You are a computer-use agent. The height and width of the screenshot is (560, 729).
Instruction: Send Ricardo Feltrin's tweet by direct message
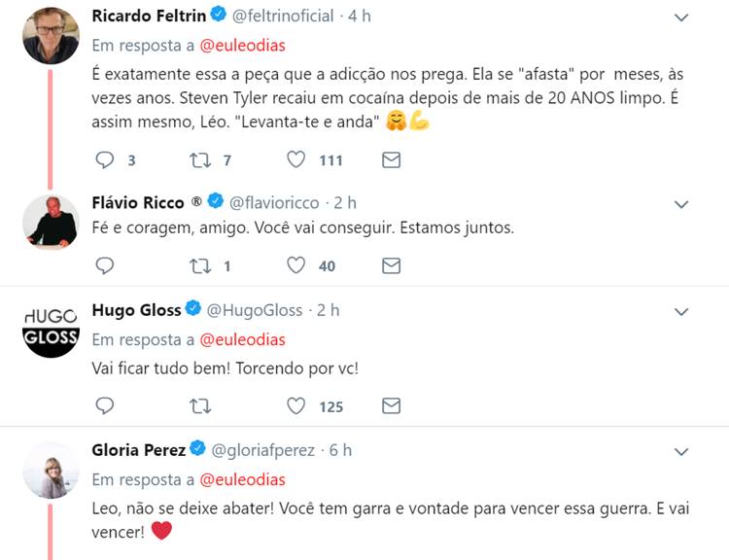point(391,160)
